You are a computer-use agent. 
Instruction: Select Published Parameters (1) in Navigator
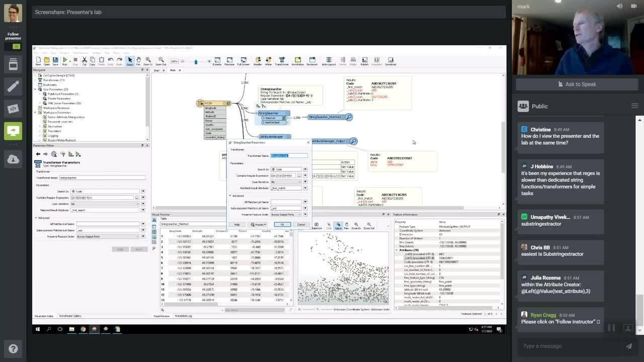coord(63,94)
